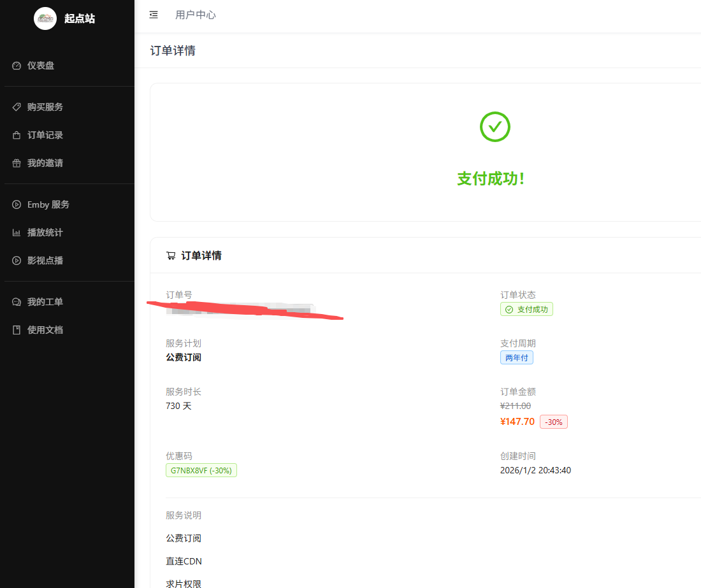701x588 pixels.
Task: Click the 我的工单 chat bubble icon
Action: click(17, 302)
